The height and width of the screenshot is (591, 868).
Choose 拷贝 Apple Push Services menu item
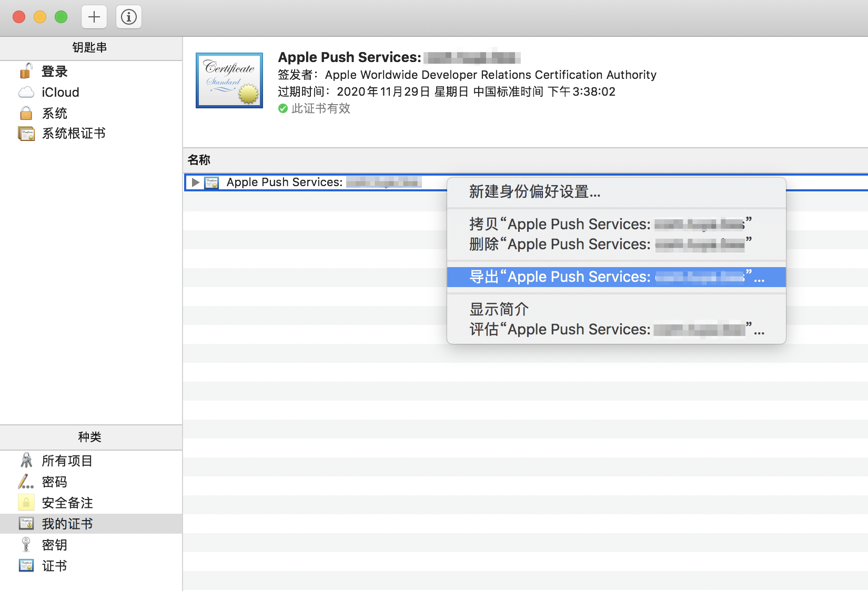[616, 224]
